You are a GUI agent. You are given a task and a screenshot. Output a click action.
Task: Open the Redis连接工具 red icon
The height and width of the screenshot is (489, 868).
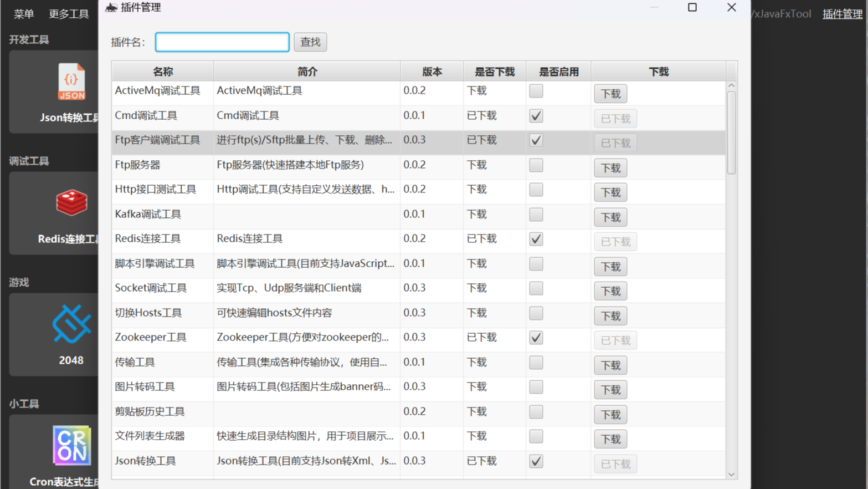(x=71, y=202)
